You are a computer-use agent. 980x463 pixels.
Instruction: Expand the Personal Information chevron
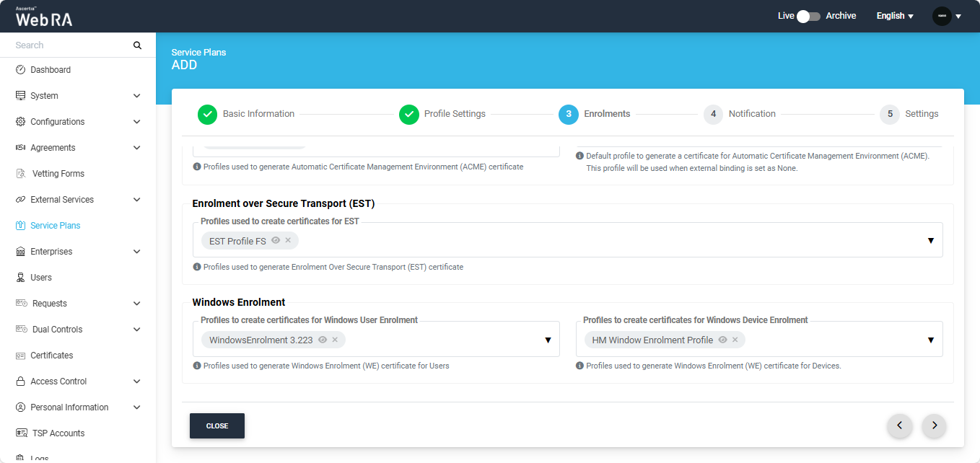click(x=137, y=407)
